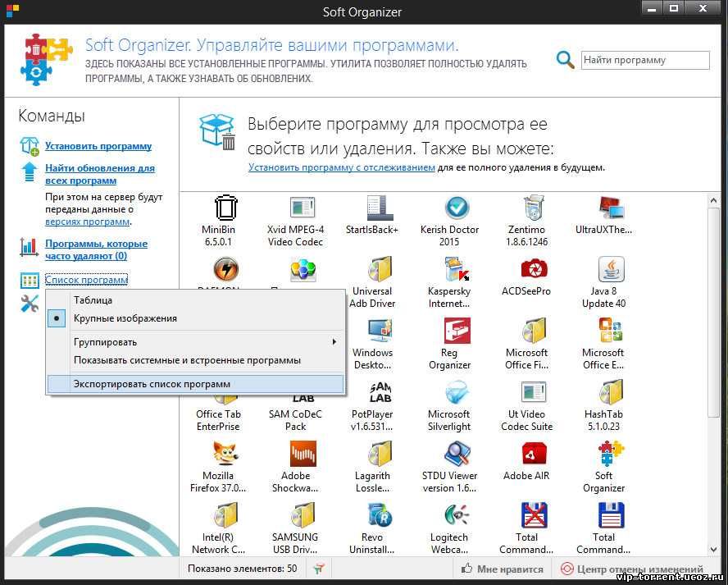Select the Zentimo 1.8.6.1246 icon

[534, 208]
